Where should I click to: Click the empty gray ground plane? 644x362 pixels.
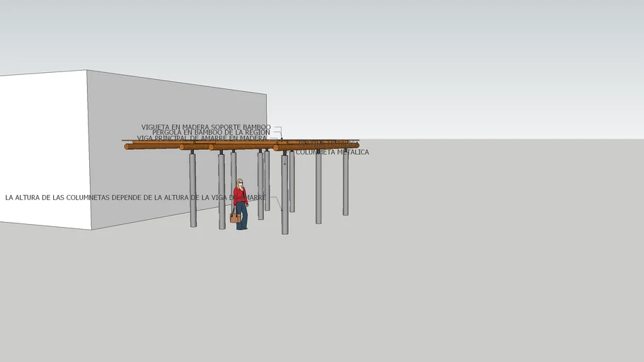click(460, 283)
